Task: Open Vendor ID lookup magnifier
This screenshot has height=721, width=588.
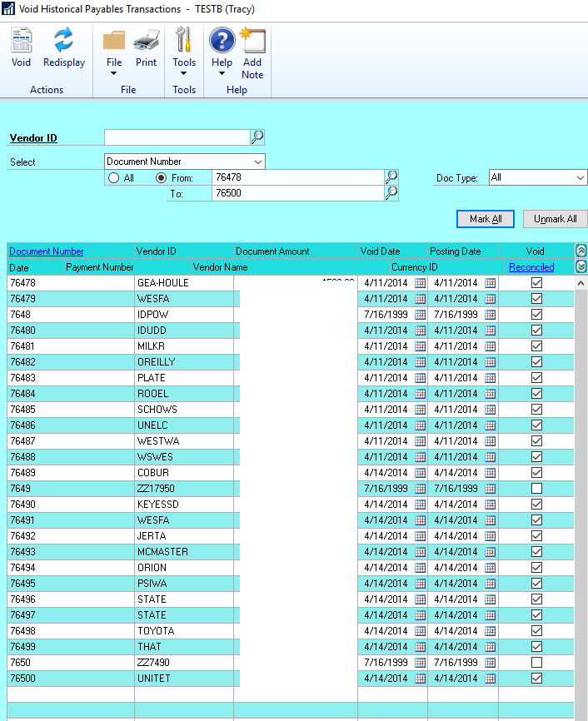Action: pos(257,137)
